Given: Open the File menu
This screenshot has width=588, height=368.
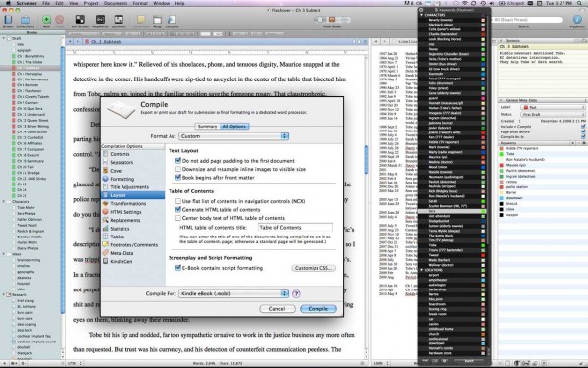Looking at the screenshot, I should click(x=46, y=3).
